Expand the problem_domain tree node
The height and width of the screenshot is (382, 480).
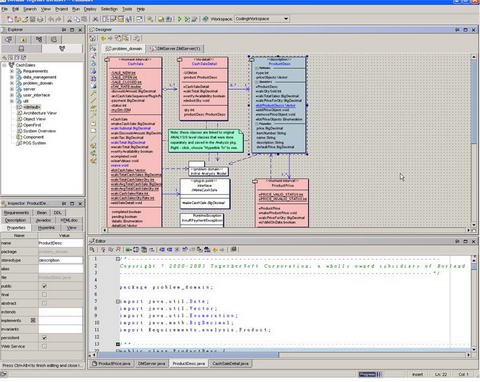point(12,83)
